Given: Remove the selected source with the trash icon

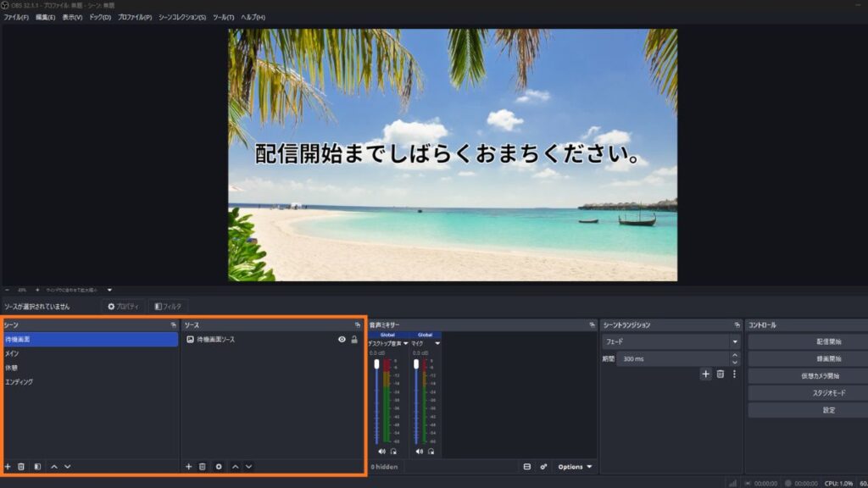Looking at the screenshot, I should tap(203, 467).
